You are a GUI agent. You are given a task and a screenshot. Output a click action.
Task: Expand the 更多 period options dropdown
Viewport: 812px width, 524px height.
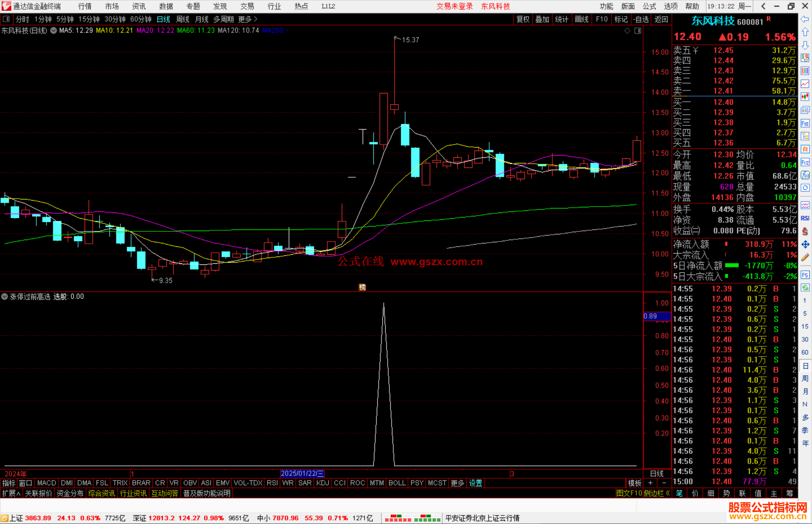(x=248, y=19)
